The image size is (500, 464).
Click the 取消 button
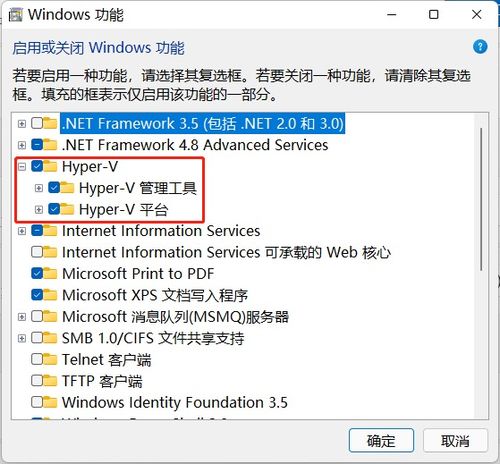(x=455, y=441)
